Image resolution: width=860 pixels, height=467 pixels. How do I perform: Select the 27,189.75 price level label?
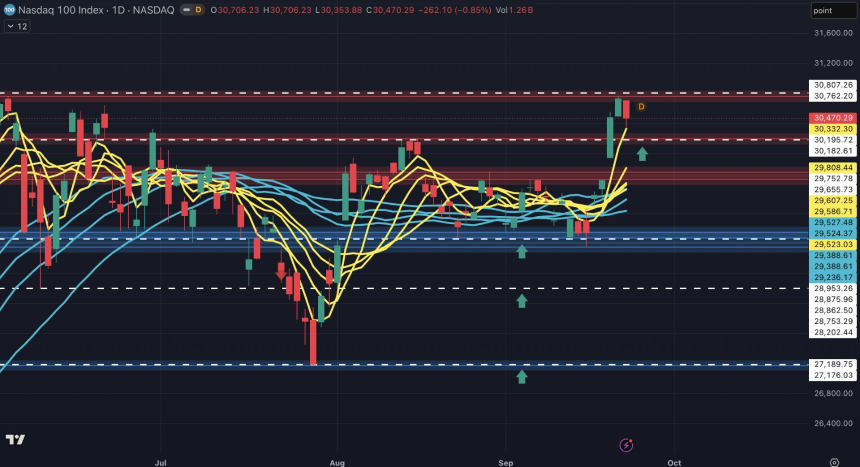point(833,364)
